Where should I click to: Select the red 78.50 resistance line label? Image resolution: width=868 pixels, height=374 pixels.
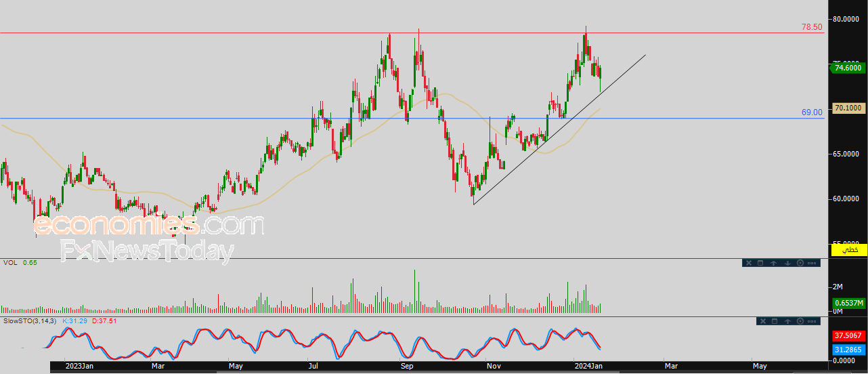point(812,27)
